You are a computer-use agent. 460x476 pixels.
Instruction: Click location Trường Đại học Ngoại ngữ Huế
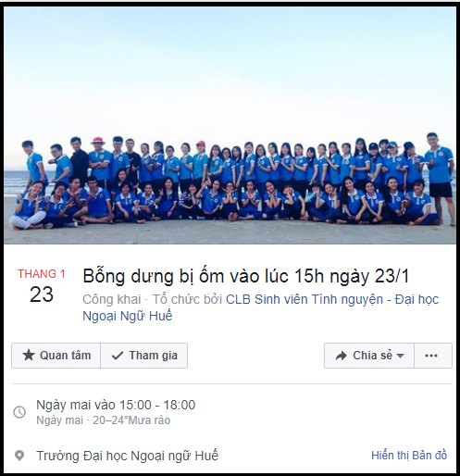tap(127, 456)
